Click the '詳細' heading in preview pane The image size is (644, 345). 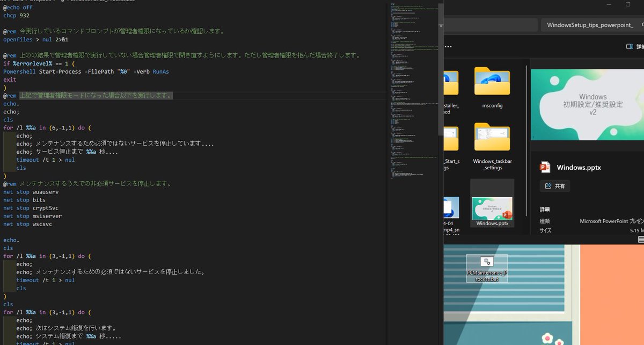click(x=545, y=209)
